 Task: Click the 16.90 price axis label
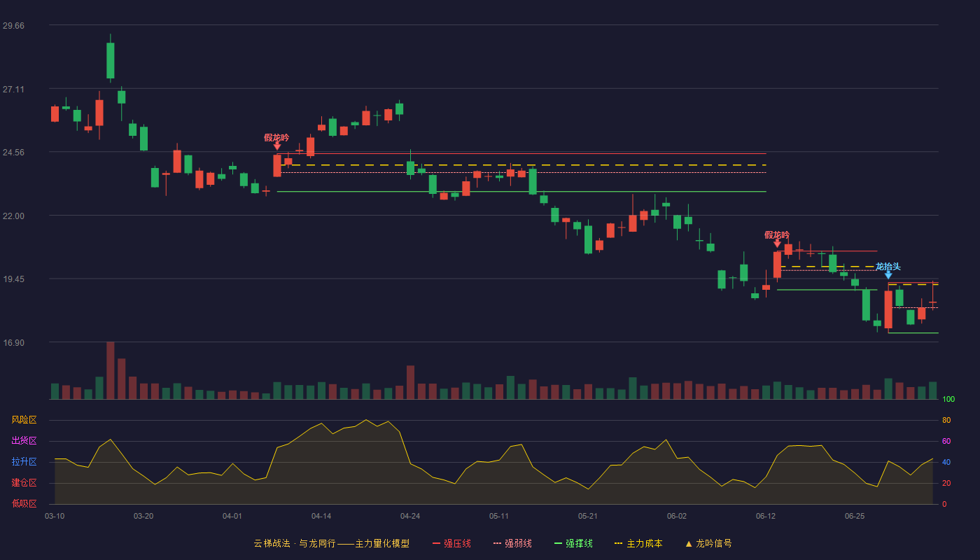coord(13,342)
